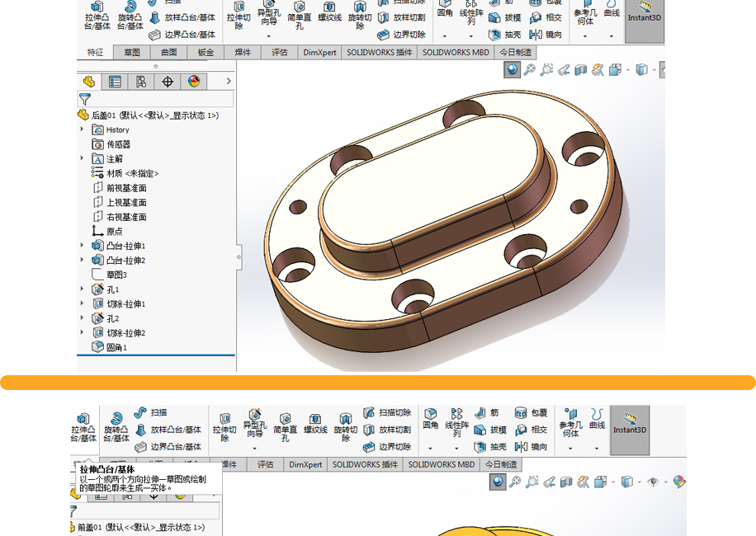Open edit appearance in the 前盖01 window
The image size is (756, 536).
[x=679, y=482]
